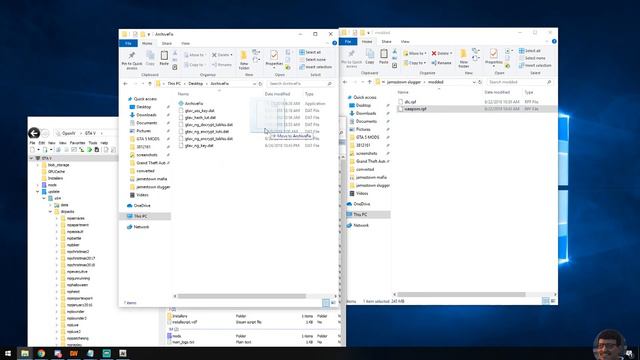Click Invert selection in ArchiveFix window
The height and width of the screenshot is (360, 640).
(x=315, y=67)
